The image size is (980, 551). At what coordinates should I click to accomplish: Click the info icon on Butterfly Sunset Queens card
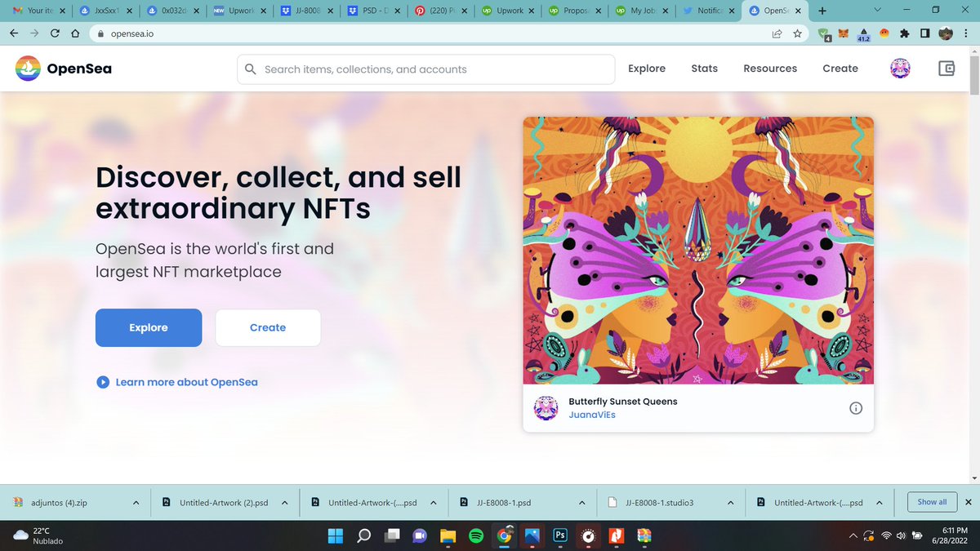coord(856,408)
